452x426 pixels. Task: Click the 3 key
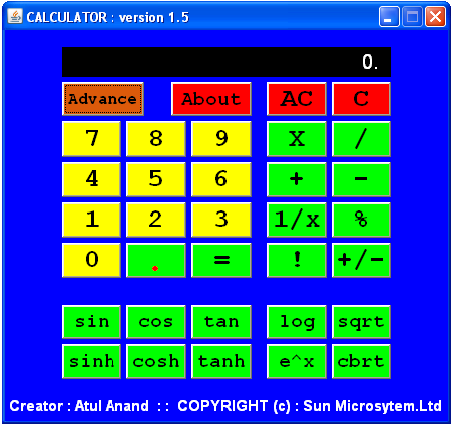click(x=221, y=220)
